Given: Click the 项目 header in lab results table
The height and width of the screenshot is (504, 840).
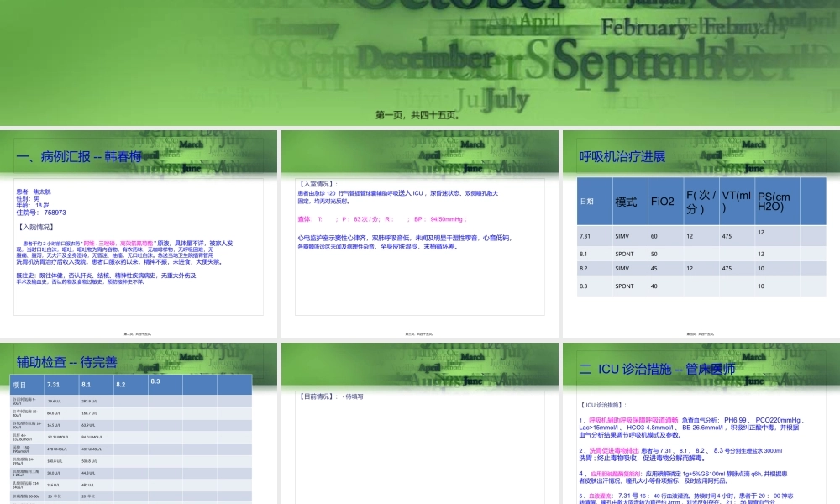Looking at the screenshot, I should (x=23, y=385).
